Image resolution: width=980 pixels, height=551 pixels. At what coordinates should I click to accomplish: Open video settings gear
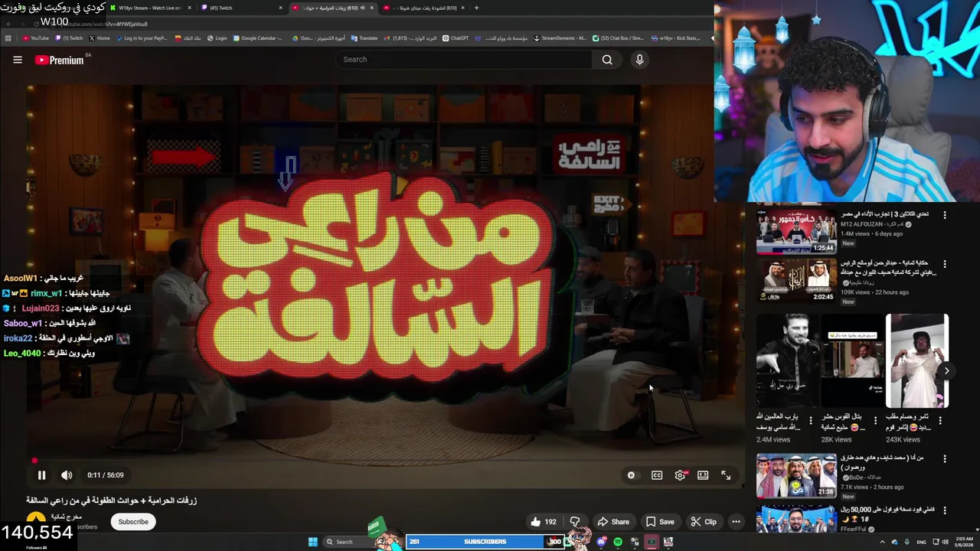(680, 475)
